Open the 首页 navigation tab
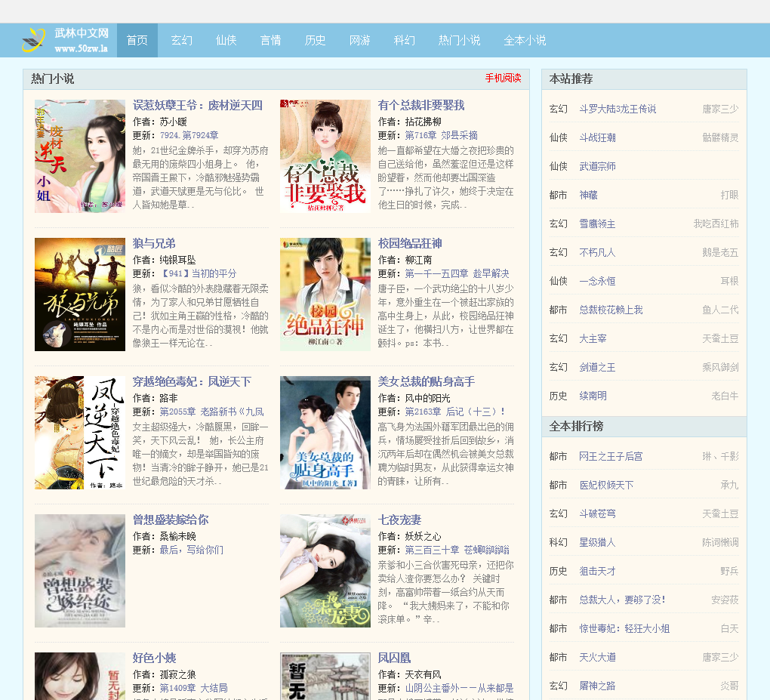Viewport: 770px width, 700px height. click(137, 40)
